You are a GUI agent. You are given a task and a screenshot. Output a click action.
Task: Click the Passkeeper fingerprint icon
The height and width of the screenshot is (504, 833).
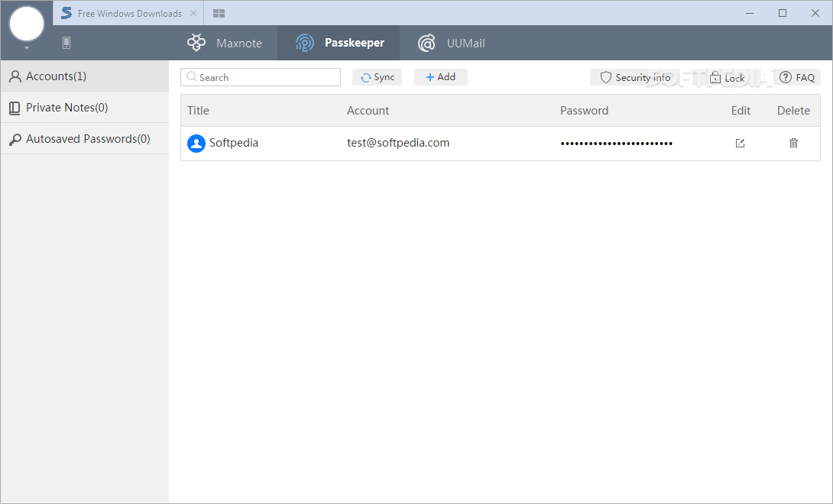tap(304, 43)
